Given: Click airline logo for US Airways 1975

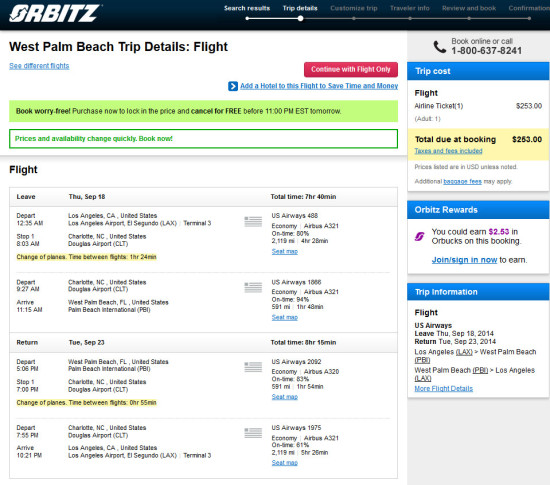Looking at the screenshot, I should (253, 433).
